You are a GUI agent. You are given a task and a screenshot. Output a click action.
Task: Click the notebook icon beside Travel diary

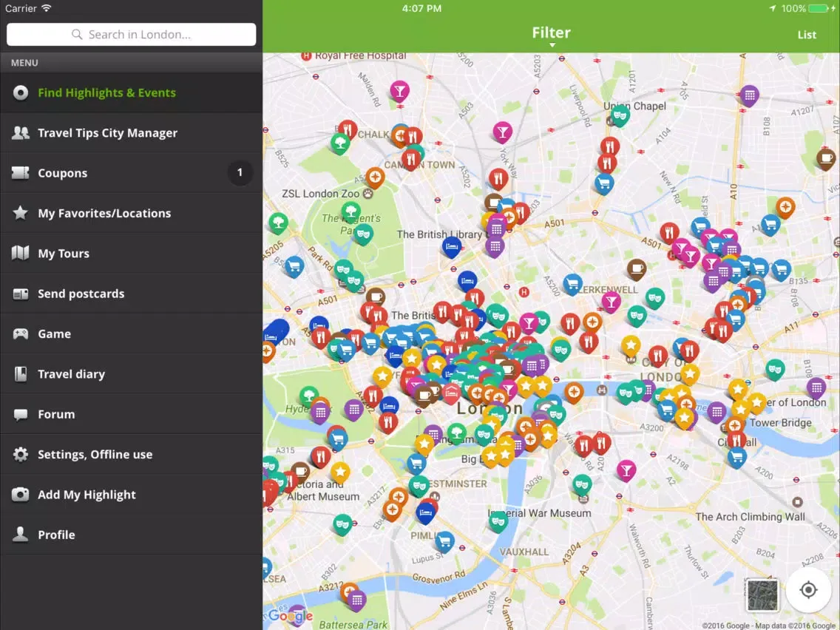[x=21, y=374]
